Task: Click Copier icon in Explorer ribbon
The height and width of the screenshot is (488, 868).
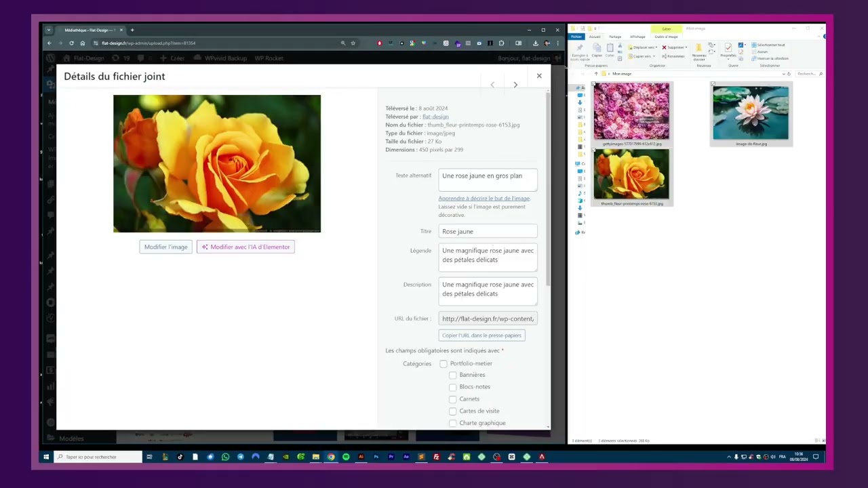Action: coord(597,50)
